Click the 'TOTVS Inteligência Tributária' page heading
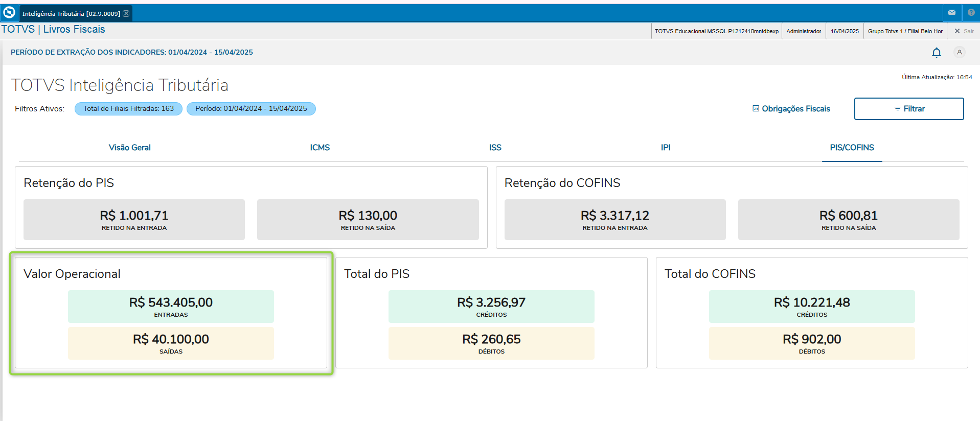Screen dimensions: 980x421 120,85
